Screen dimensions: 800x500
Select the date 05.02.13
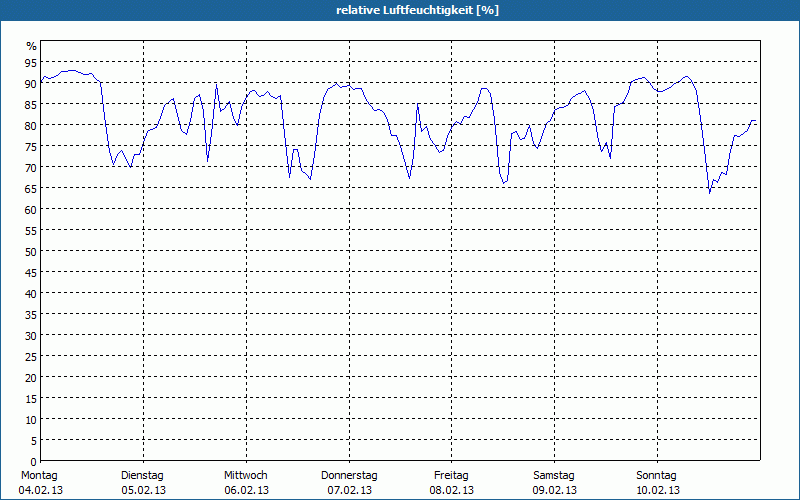143,490
